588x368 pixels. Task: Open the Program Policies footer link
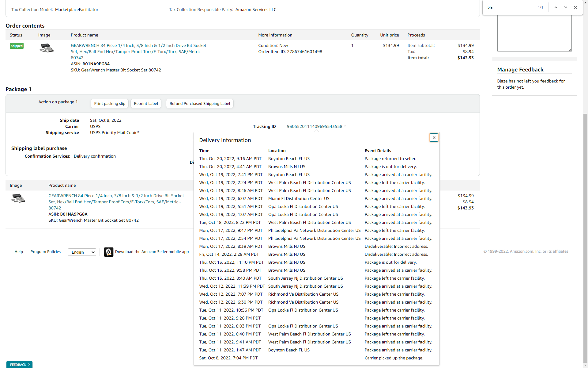click(45, 252)
